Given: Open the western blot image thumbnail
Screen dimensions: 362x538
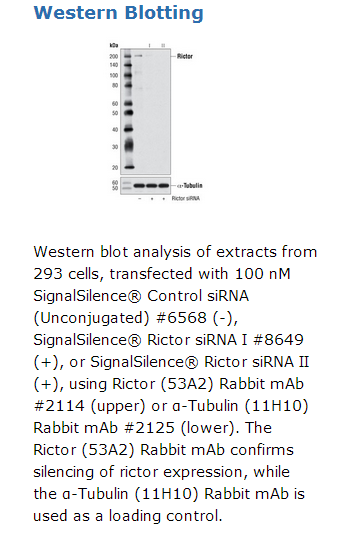Looking at the screenshot, I should coord(156,122).
